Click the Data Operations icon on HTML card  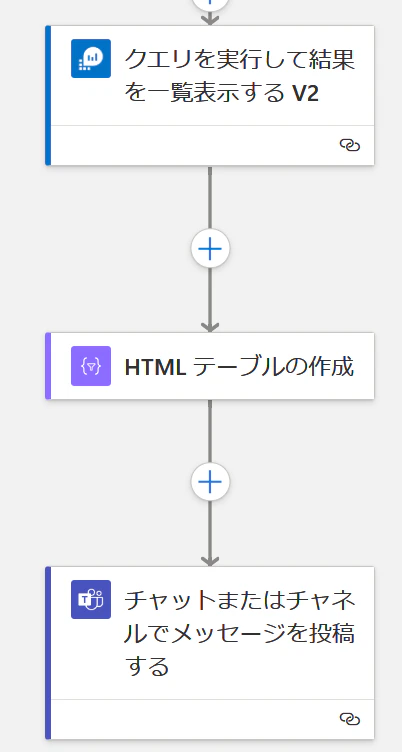(x=91, y=366)
